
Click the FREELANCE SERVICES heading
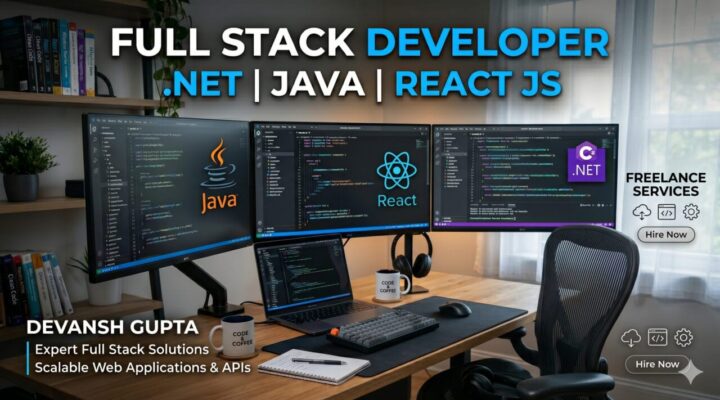point(666,184)
